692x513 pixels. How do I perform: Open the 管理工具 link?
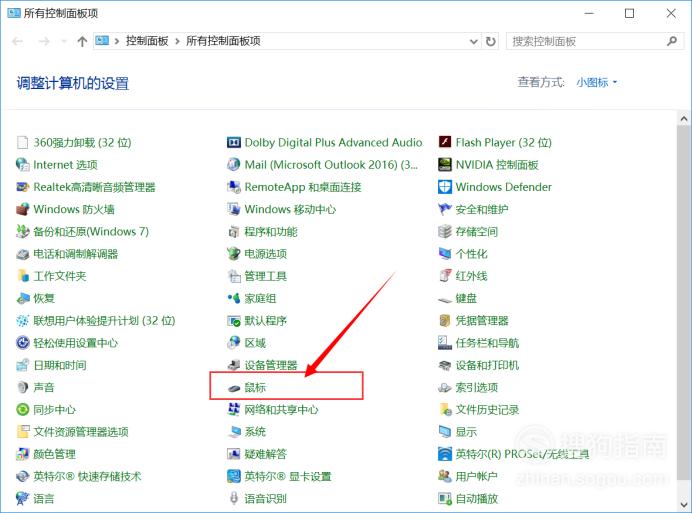(x=265, y=276)
